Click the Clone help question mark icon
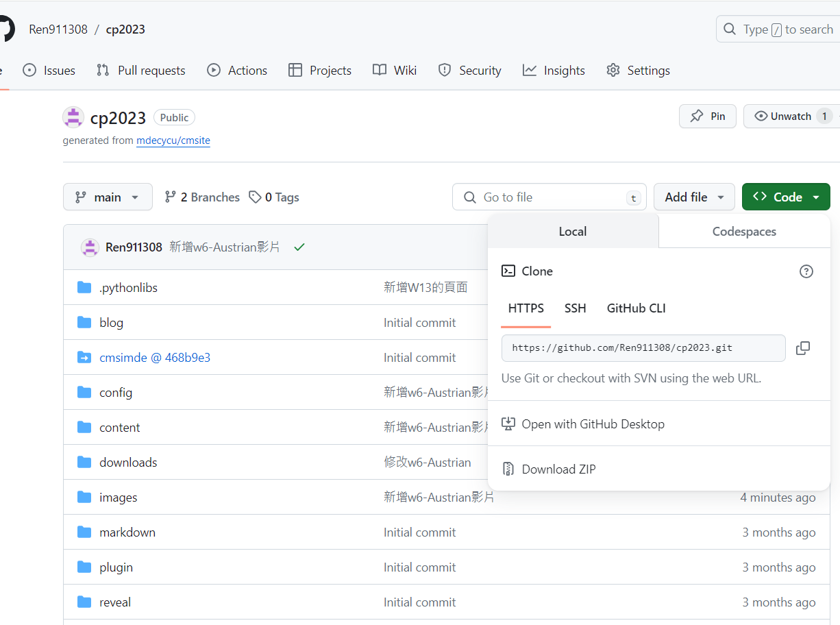840x625 pixels. click(x=806, y=271)
